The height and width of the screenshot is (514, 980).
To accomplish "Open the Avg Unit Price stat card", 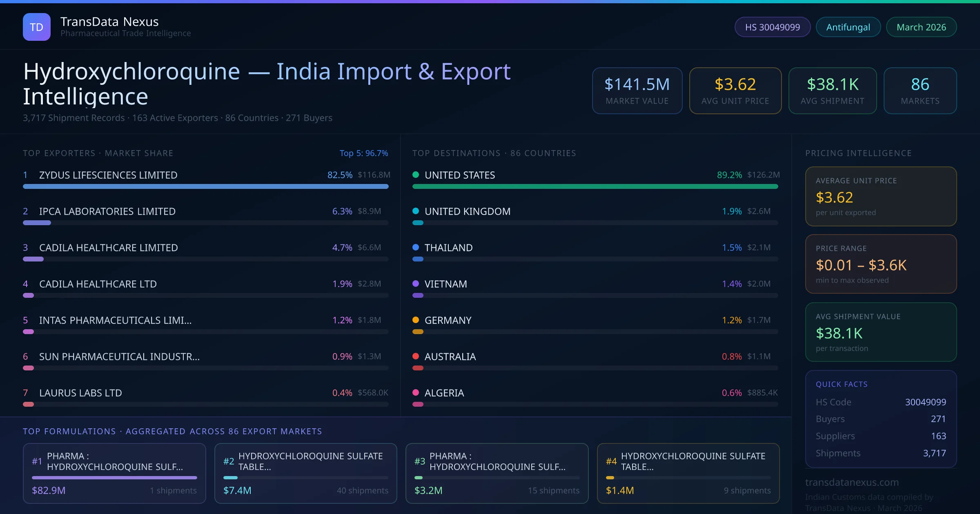I will pos(735,91).
